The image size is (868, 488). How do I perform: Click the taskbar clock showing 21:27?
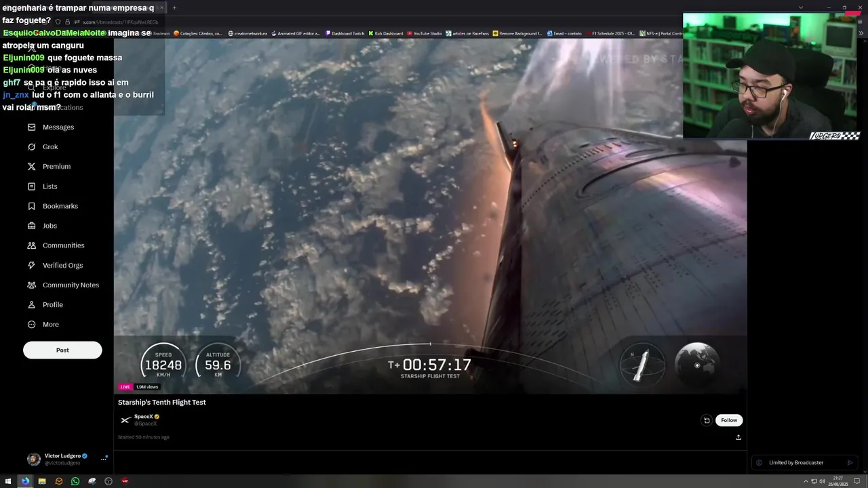tap(838, 481)
